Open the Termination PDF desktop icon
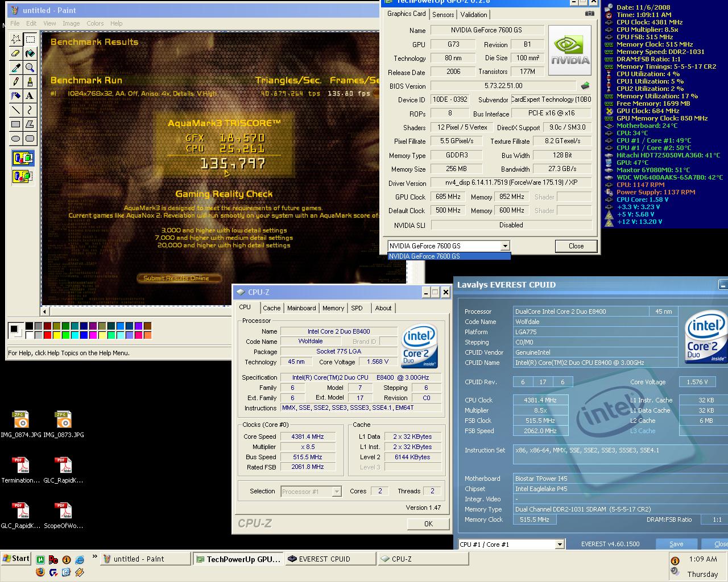This screenshot has height=582, width=728. pyautogui.click(x=20, y=470)
